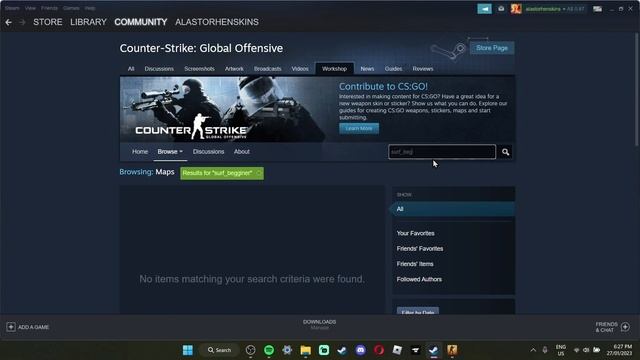The width and height of the screenshot is (640, 360).
Task: Open the network icon in system tray
Action: 576,350
